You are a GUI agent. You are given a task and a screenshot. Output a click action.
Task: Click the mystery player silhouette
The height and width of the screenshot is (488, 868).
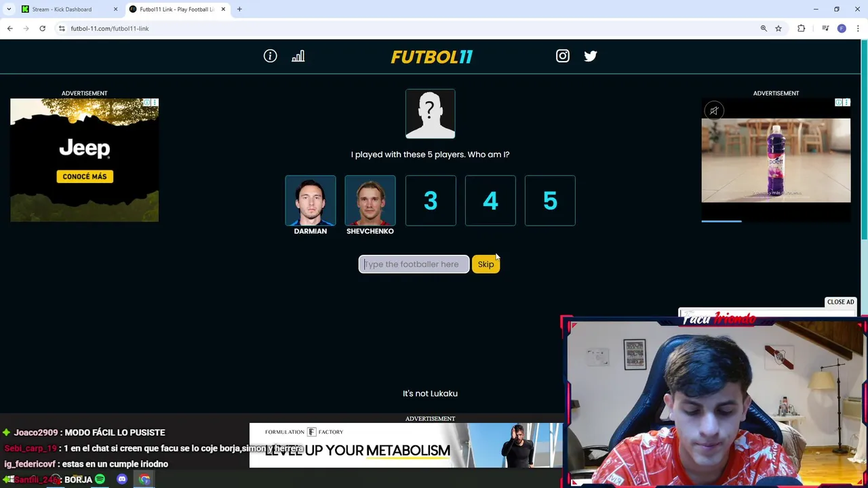(431, 114)
